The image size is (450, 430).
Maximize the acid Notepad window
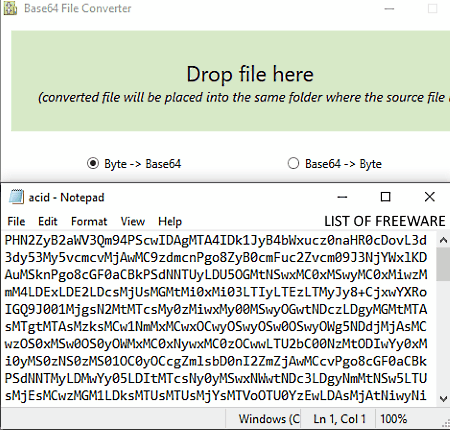[385, 197]
